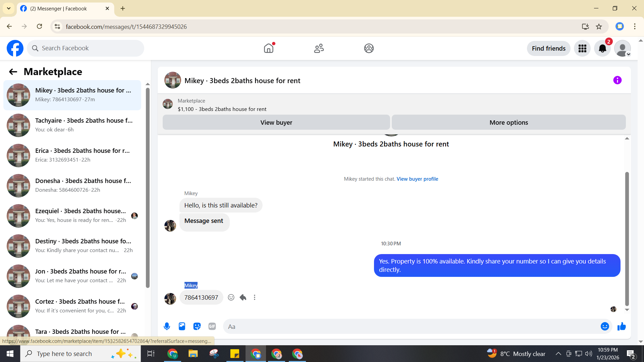React to the 7864130697 message with an emoji
The image size is (644, 362).
point(231,298)
